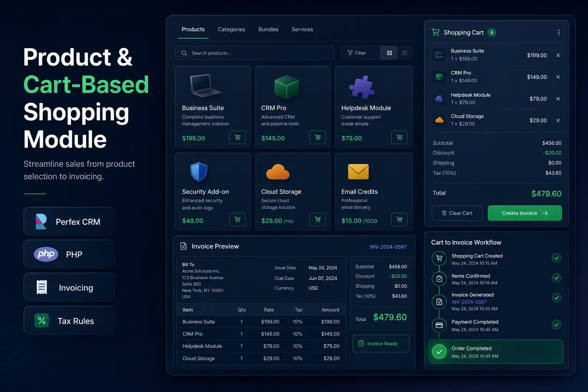
Task: Click the Email Credits envelope thumbnail
Action: (358, 171)
